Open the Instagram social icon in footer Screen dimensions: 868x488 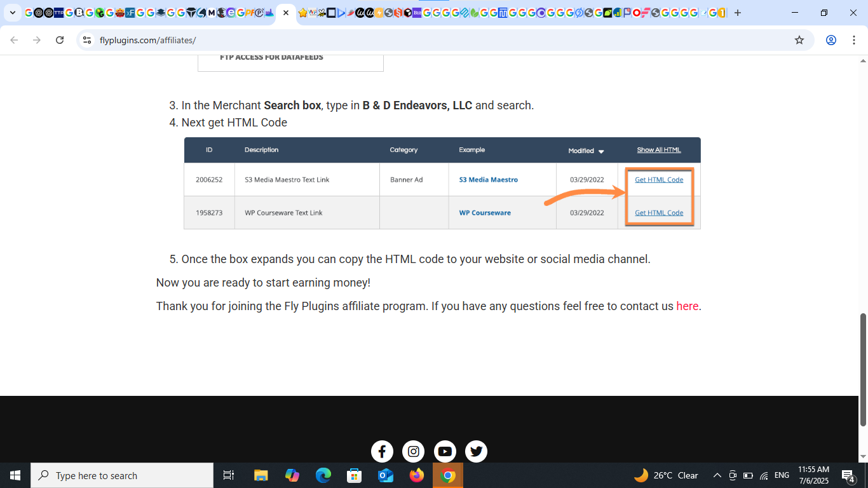tap(414, 451)
